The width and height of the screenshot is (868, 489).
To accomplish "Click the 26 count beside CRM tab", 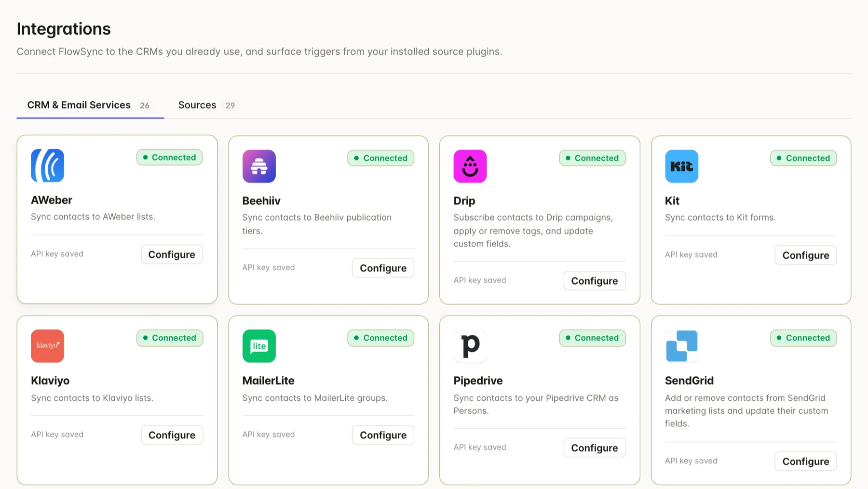I will 145,106.
